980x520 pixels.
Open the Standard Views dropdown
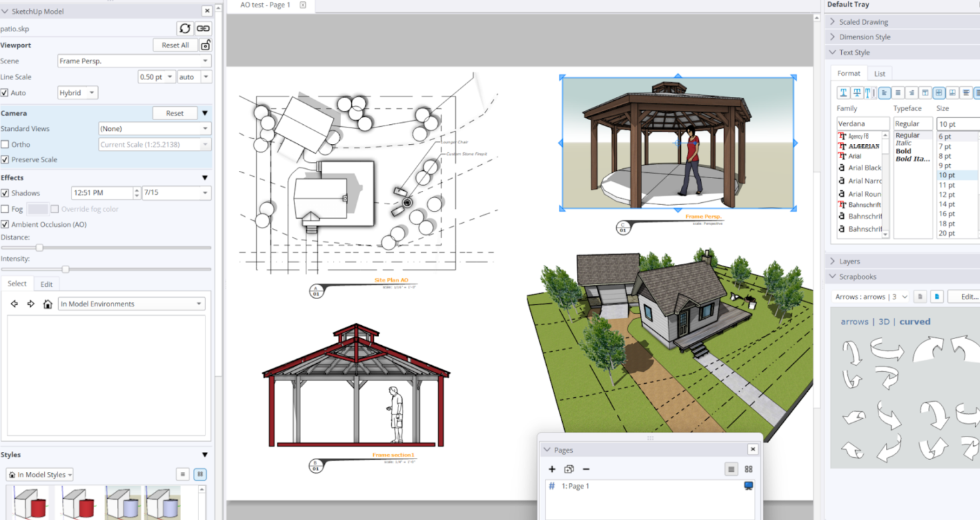pyautogui.click(x=155, y=128)
